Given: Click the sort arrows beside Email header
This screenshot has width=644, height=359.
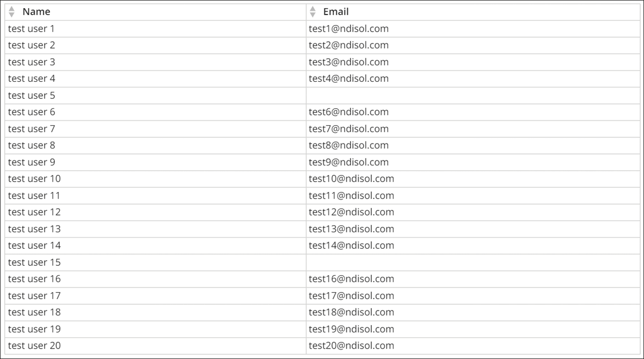Looking at the screenshot, I should pyautogui.click(x=312, y=12).
